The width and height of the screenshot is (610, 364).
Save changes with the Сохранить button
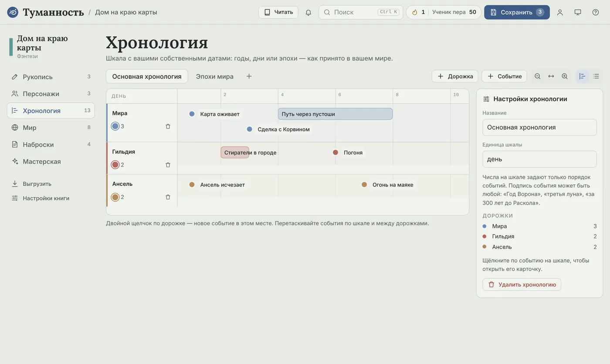tap(517, 12)
